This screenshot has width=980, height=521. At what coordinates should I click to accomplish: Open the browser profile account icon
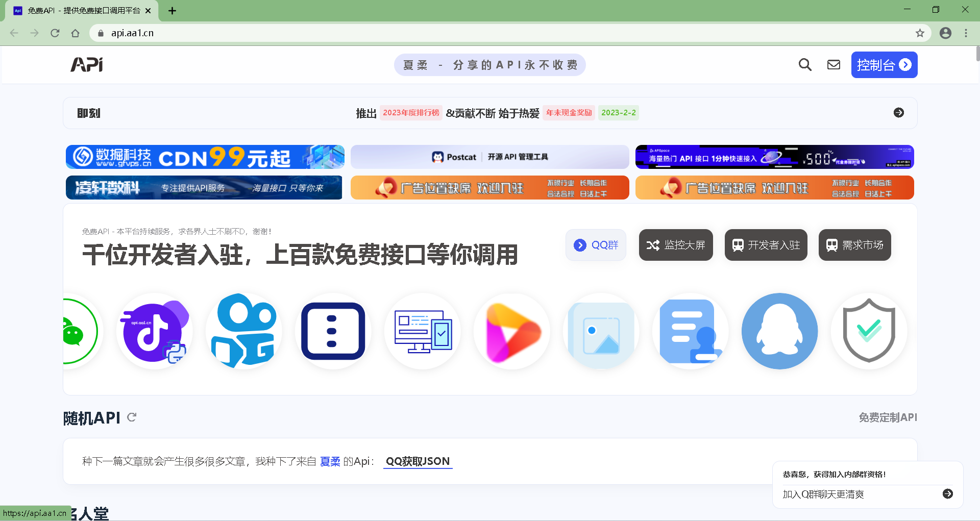945,33
